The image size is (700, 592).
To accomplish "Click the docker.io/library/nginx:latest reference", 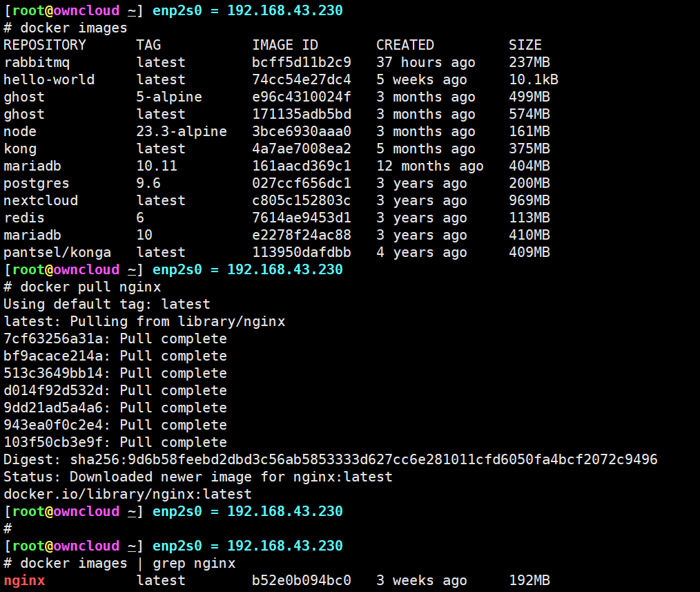I will coord(128,494).
